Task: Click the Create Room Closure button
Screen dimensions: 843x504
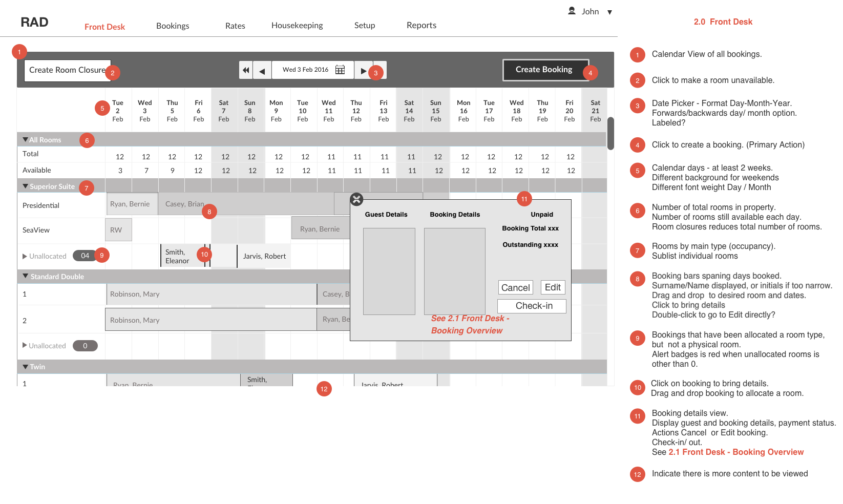Action: coord(67,70)
